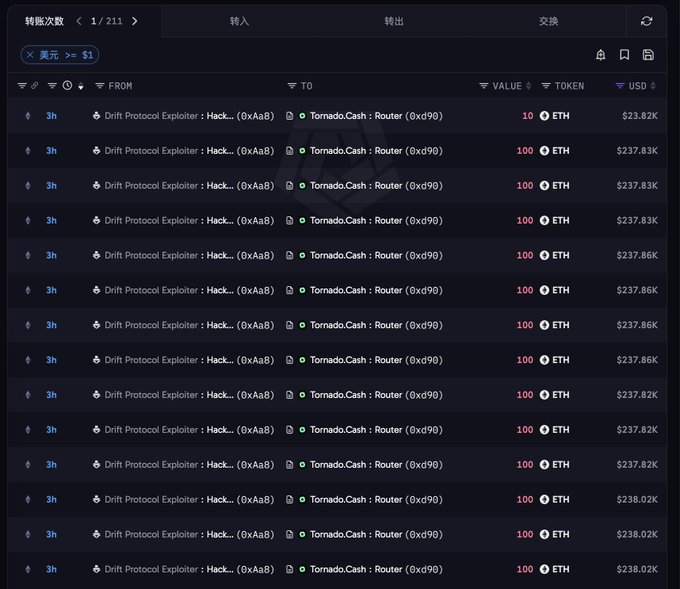
Task: Click the $23.82K USD amount
Action: click(x=640, y=116)
